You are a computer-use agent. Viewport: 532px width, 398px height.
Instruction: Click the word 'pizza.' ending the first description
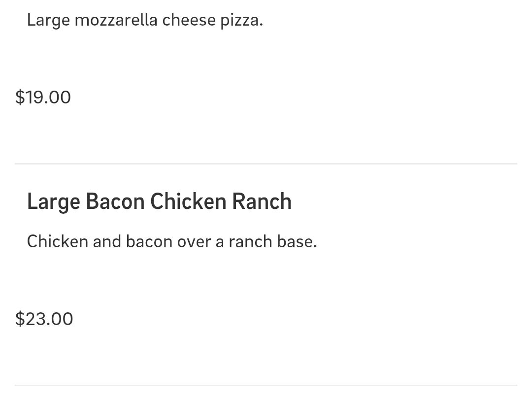tap(241, 21)
